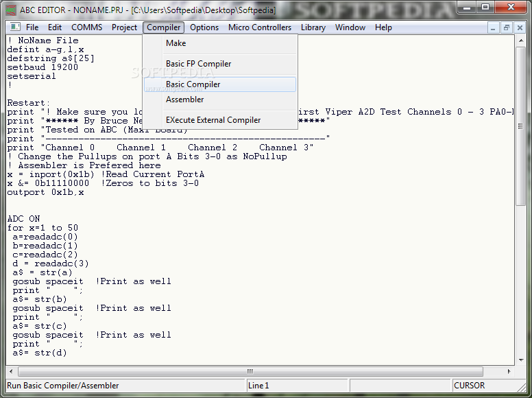Click the 'defint a-g,l,x' line

45,49
